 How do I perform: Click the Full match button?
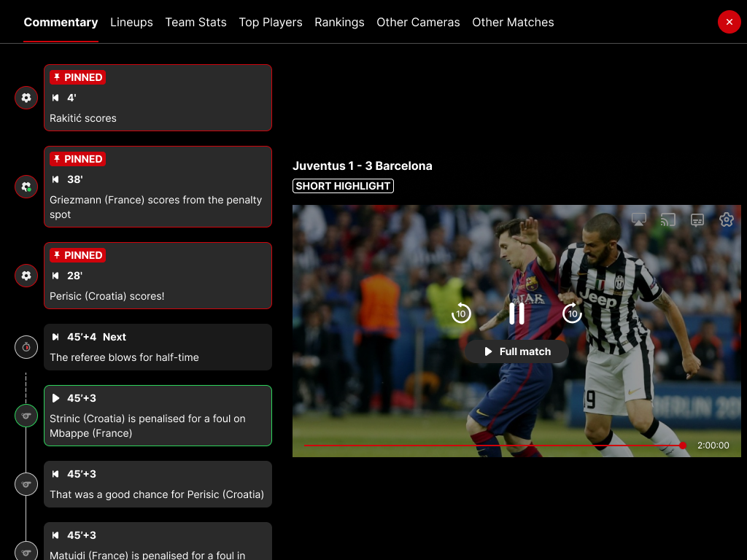click(x=516, y=351)
